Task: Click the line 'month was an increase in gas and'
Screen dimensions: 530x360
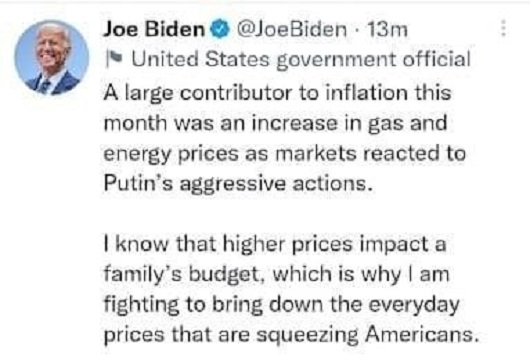Action: (x=275, y=123)
